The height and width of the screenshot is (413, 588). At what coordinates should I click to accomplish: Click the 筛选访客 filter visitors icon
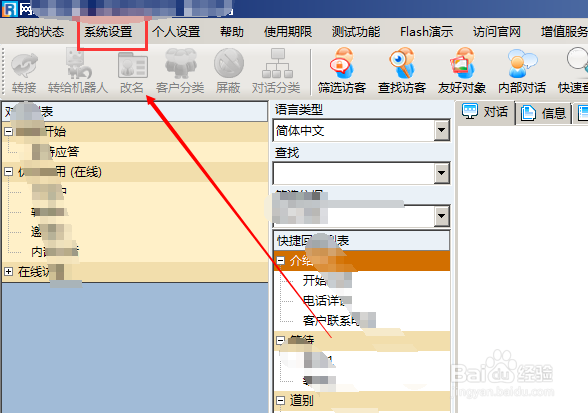pyautogui.click(x=342, y=62)
